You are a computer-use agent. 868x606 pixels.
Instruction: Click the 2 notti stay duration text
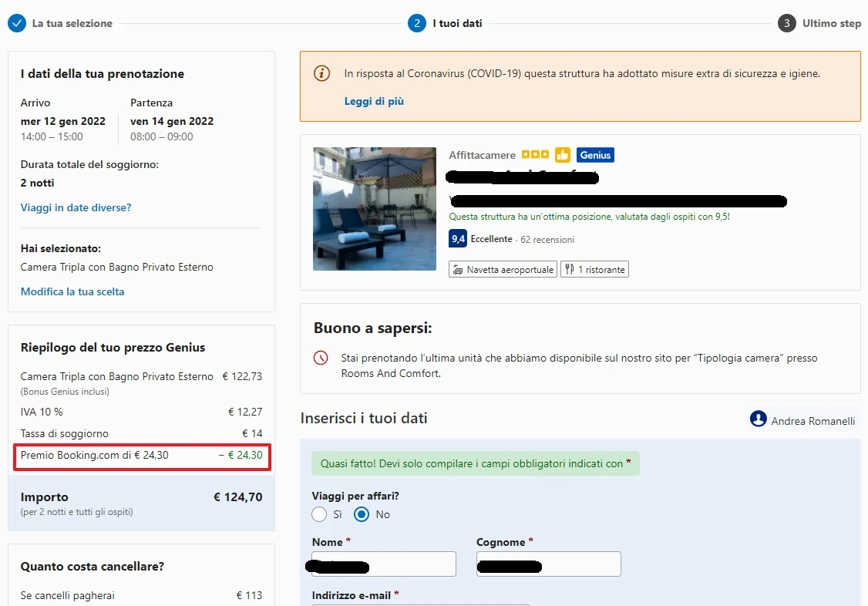pyautogui.click(x=37, y=183)
